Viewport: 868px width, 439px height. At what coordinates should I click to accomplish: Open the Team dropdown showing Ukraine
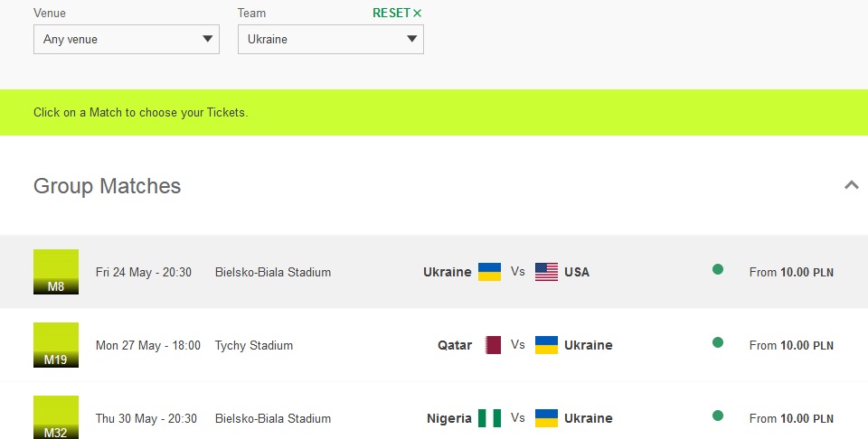pyautogui.click(x=331, y=39)
